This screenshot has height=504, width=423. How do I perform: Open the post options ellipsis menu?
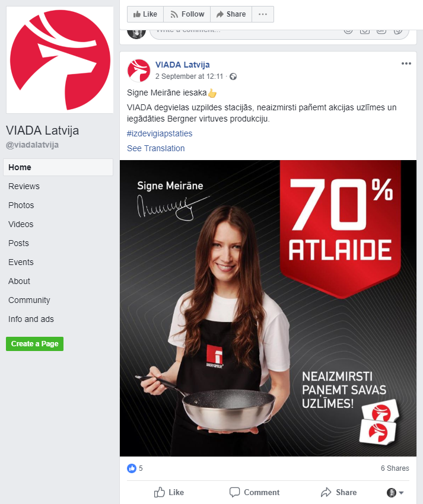(x=406, y=63)
